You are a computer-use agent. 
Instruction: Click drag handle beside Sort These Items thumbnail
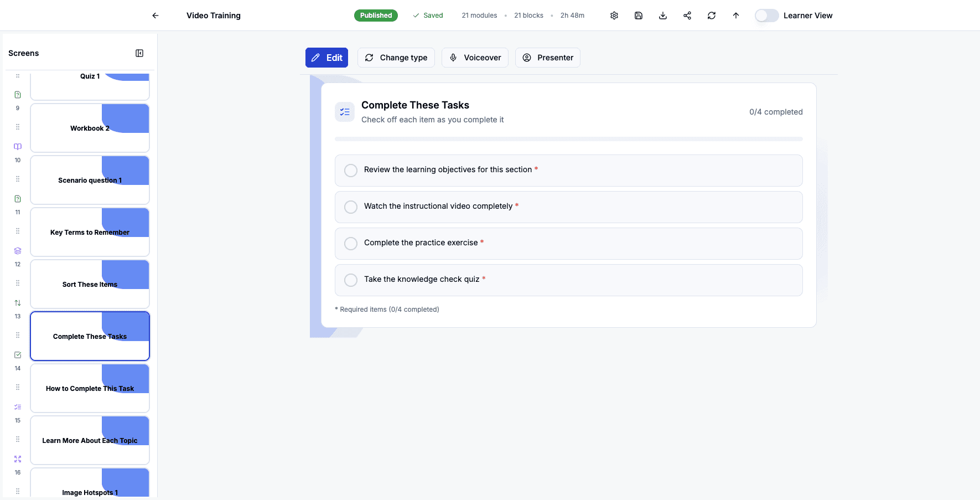[18, 283]
